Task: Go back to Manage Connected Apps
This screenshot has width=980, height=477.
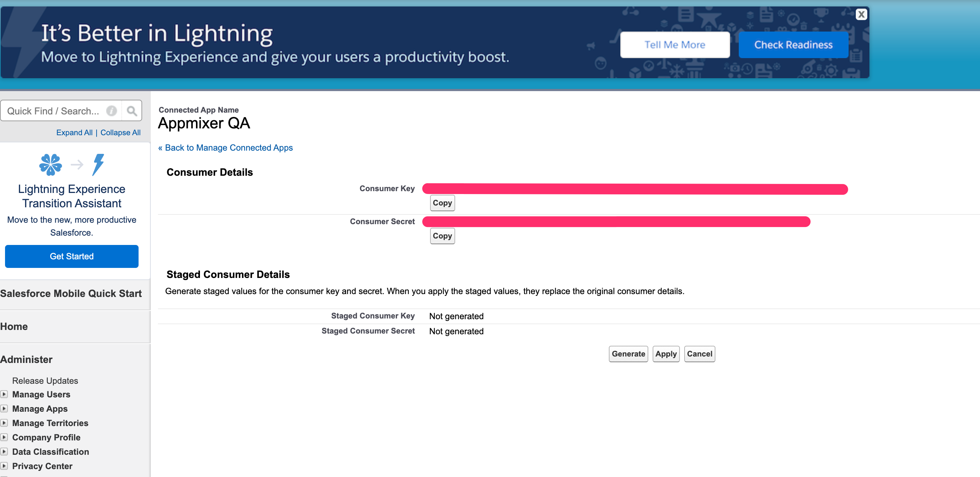Action: 225,147
